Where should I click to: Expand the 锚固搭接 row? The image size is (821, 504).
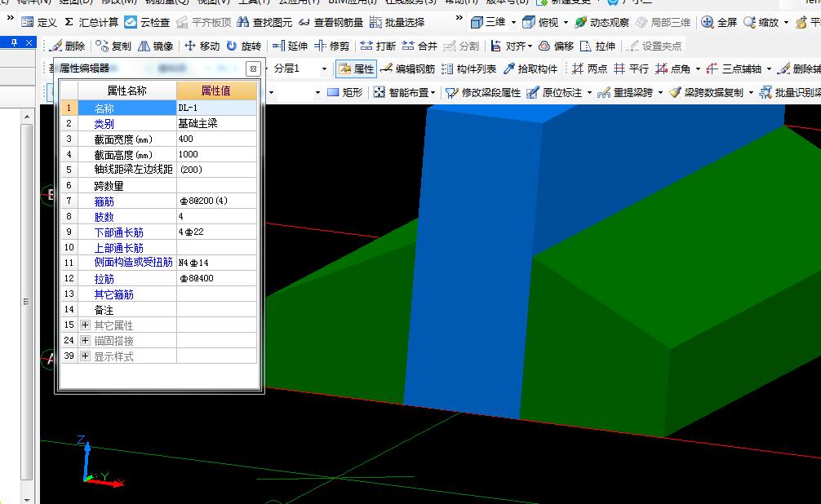[x=86, y=341]
